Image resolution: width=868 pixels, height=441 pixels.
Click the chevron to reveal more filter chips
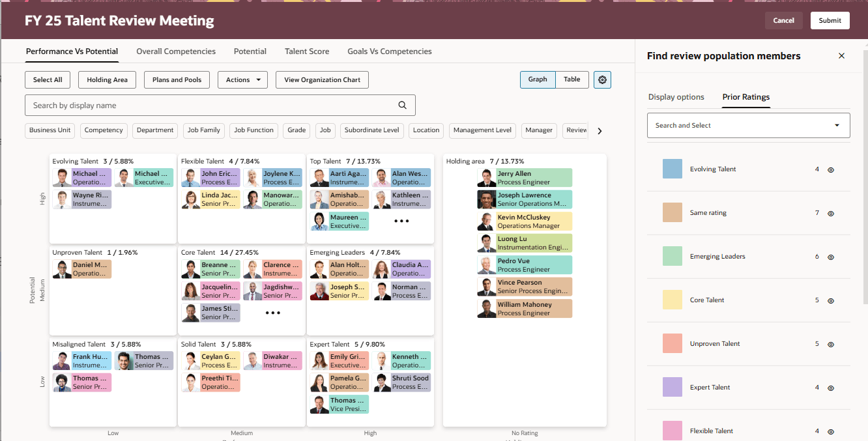coord(599,130)
